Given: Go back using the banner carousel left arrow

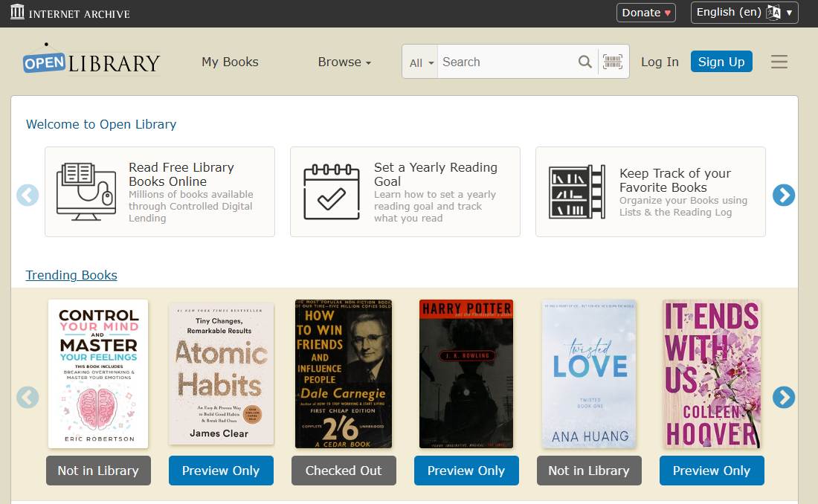Looking at the screenshot, I should pyautogui.click(x=28, y=196).
